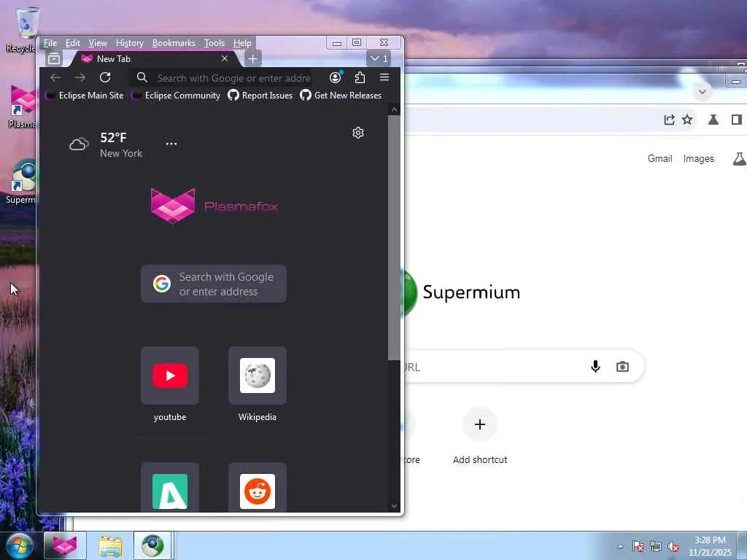
Task: Open the Reddit shortcut tile
Action: [x=258, y=489]
